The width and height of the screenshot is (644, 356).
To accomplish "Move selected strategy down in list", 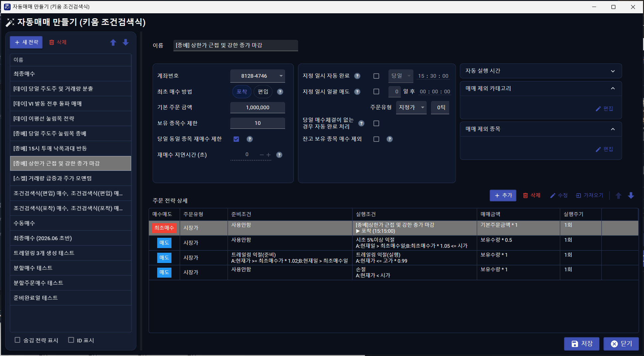I will pos(126,42).
